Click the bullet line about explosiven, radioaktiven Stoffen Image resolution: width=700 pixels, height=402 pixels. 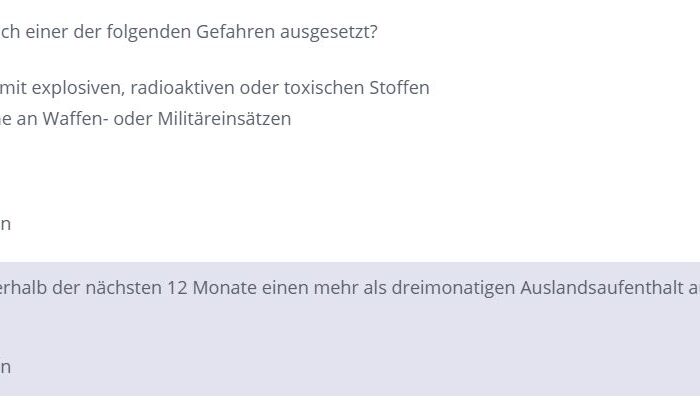pyautogui.click(x=215, y=88)
